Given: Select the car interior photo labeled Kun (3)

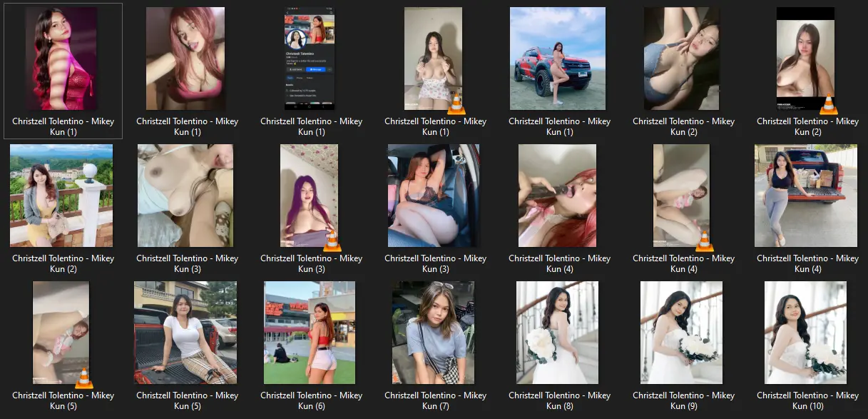Looking at the screenshot, I should tap(434, 196).
